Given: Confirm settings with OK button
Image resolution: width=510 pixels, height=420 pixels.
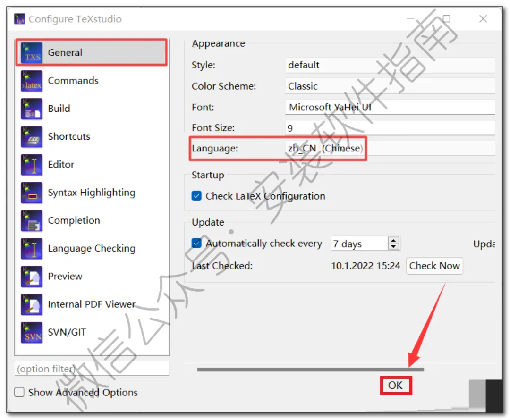Looking at the screenshot, I should pyautogui.click(x=396, y=386).
